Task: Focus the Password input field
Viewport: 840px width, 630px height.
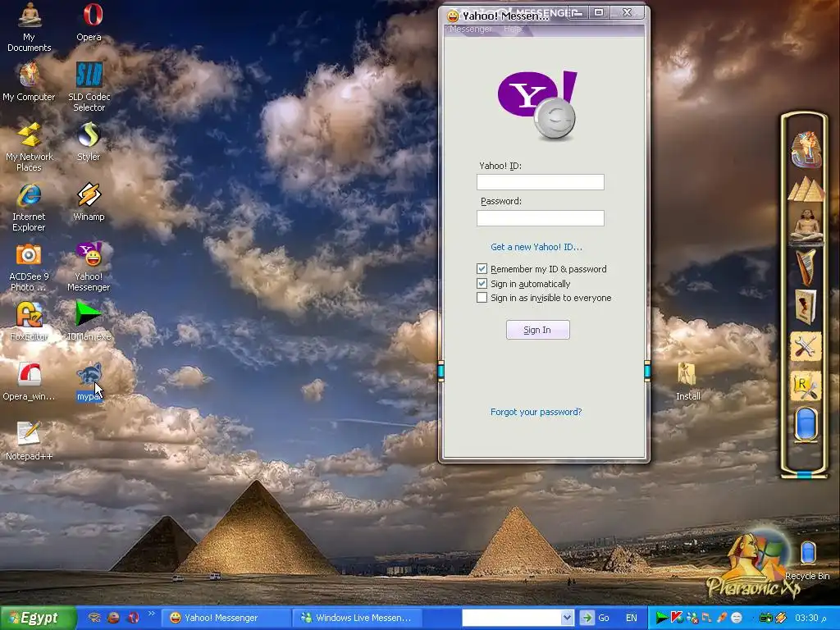Action: click(x=540, y=218)
